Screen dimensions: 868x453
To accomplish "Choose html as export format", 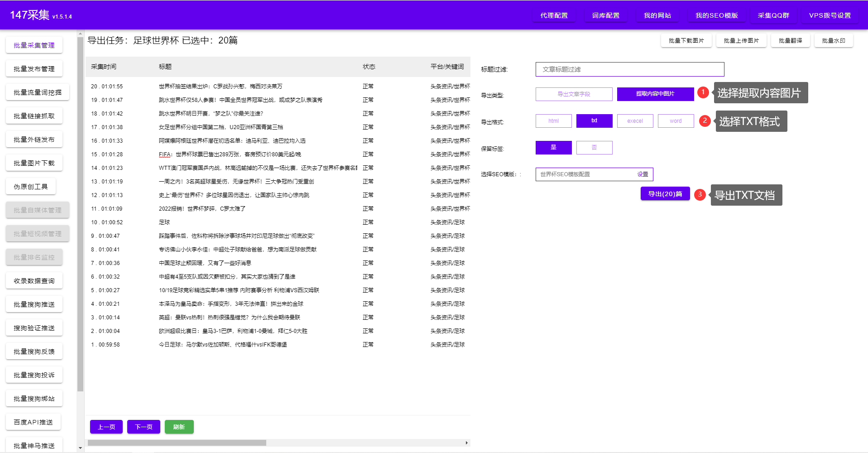I will coord(553,121).
